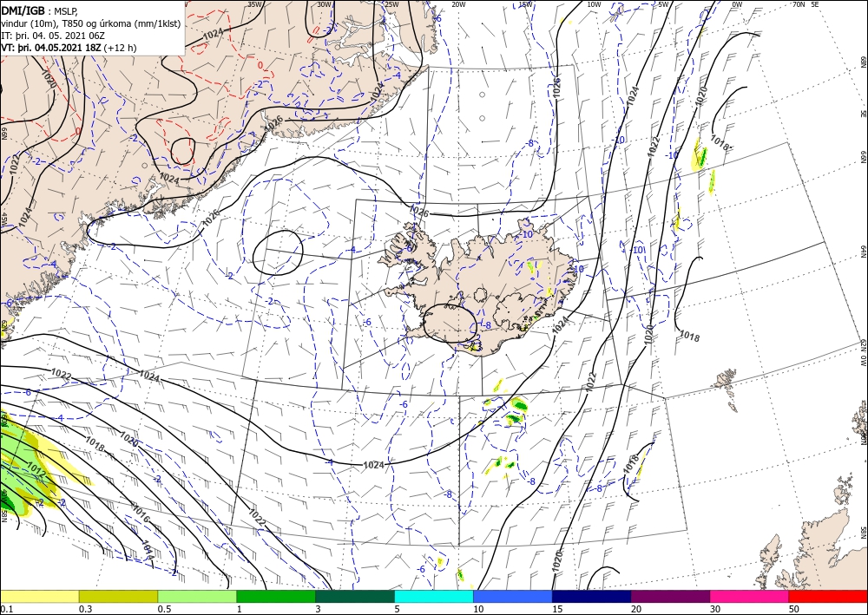Click the legend value 15
Image resolution: width=868 pixels, height=615 pixels.
click(x=556, y=609)
